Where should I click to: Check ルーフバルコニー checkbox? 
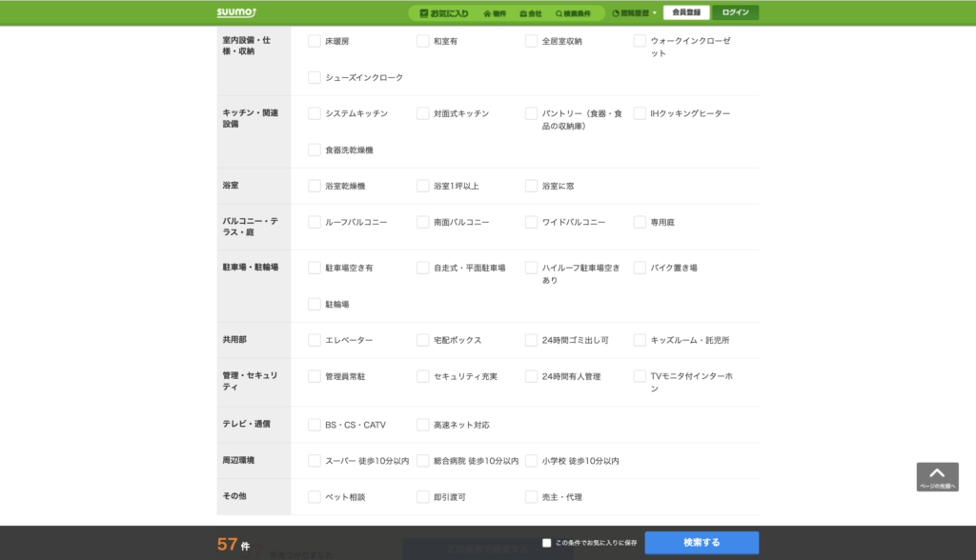(x=315, y=222)
